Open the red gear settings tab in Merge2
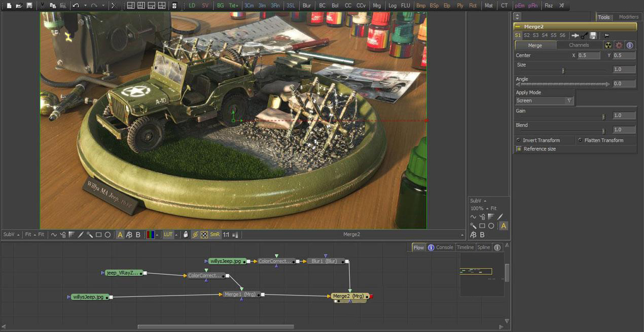 (x=619, y=45)
